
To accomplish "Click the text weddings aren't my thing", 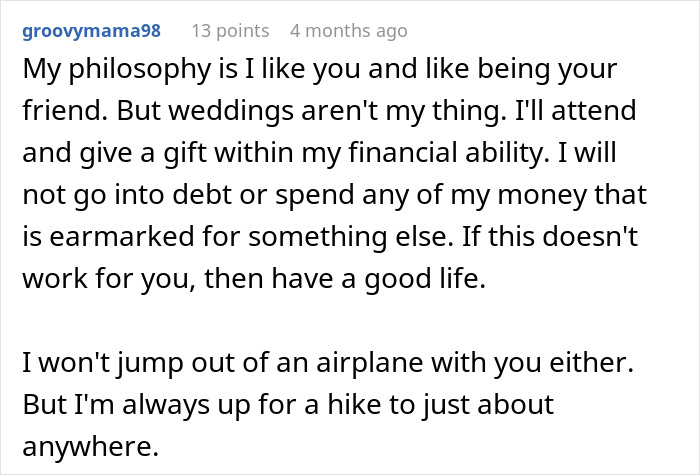I will [x=338, y=111].
